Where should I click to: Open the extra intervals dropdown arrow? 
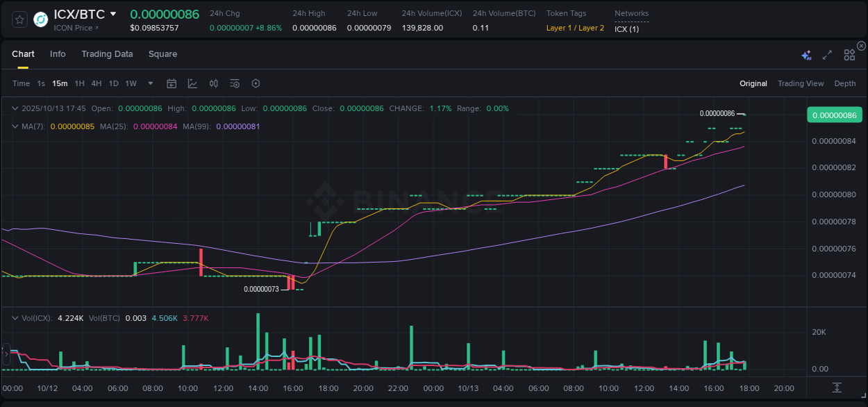(149, 83)
